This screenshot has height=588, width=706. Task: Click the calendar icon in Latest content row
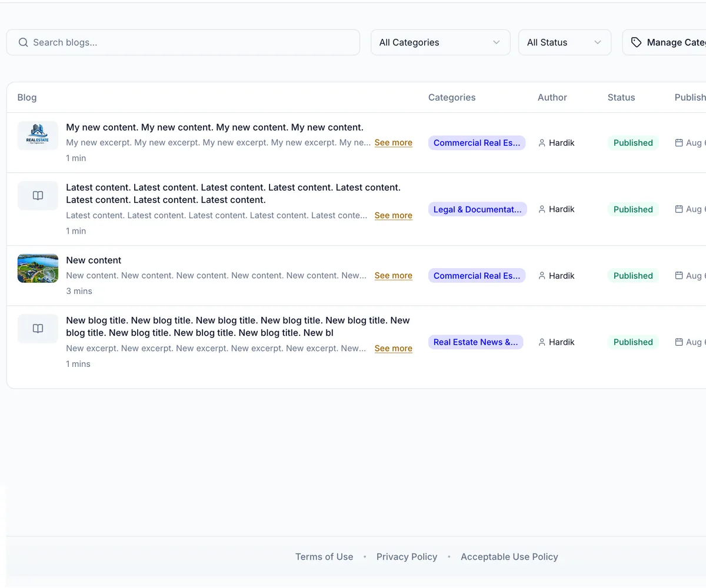[679, 209]
